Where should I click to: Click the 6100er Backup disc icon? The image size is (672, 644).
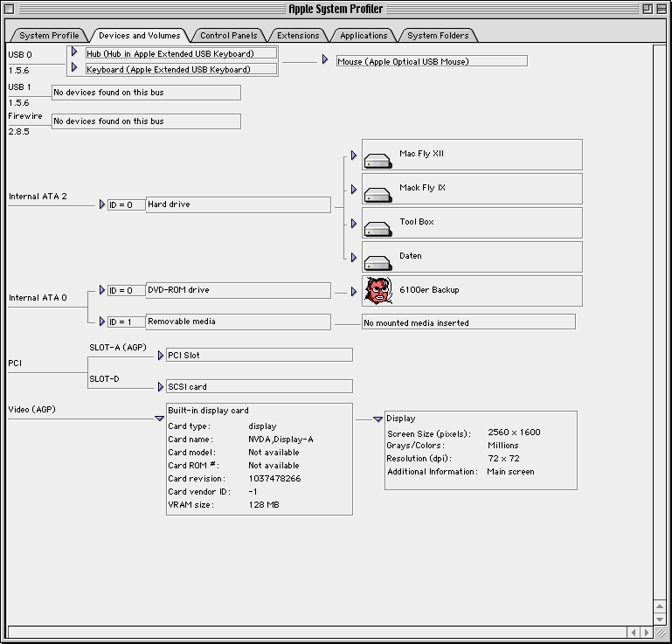[377, 290]
